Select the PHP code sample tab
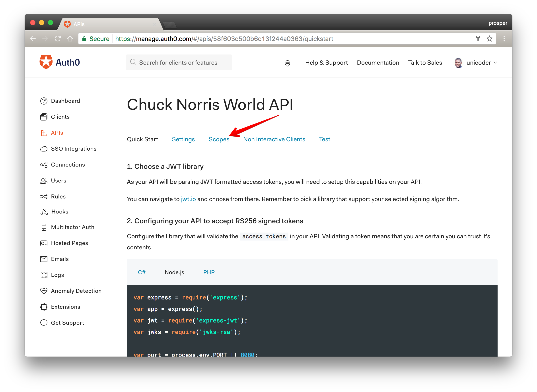The image size is (537, 392). (x=209, y=272)
